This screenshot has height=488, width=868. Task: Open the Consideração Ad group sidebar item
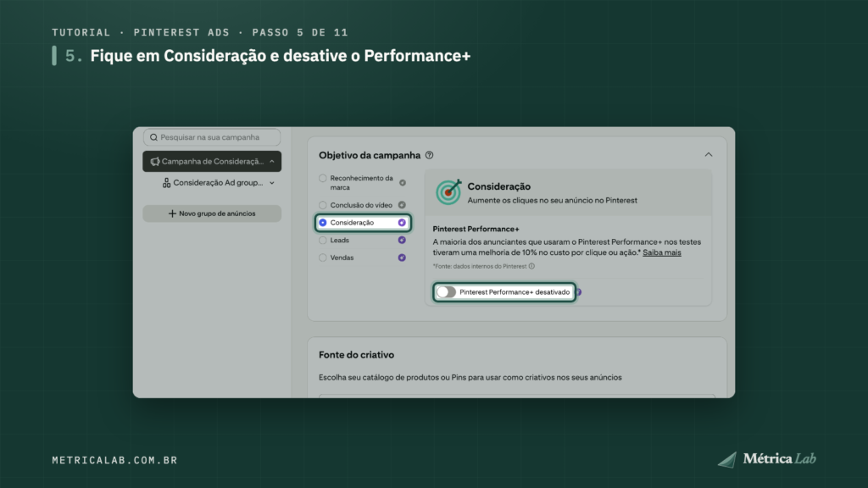click(x=218, y=183)
